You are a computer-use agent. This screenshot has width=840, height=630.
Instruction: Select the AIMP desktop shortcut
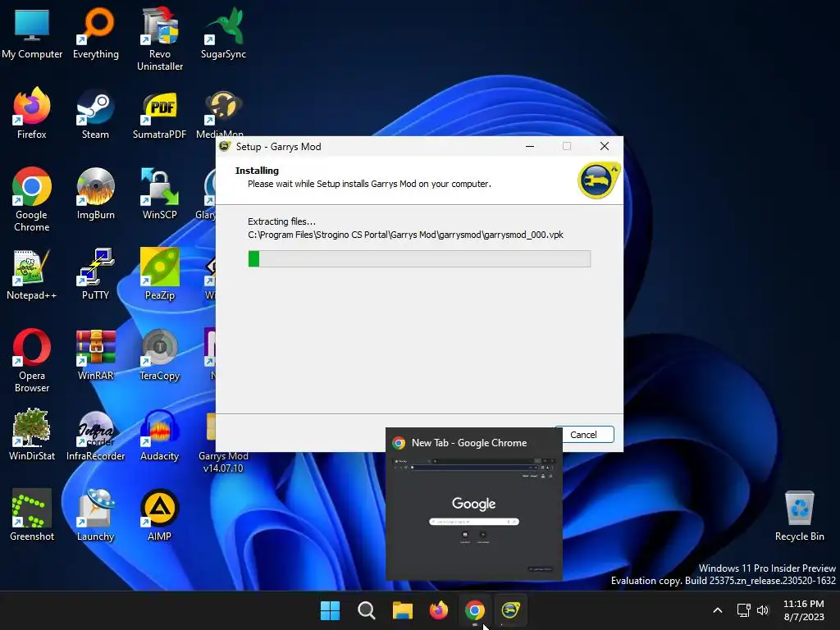pyautogui.click(x=160, y=515)
